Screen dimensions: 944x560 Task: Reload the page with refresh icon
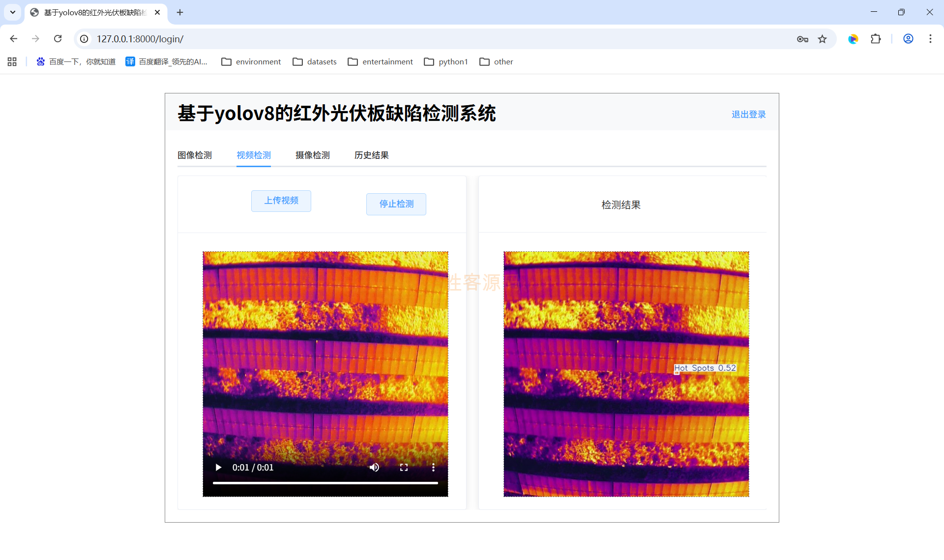[58, 39]
